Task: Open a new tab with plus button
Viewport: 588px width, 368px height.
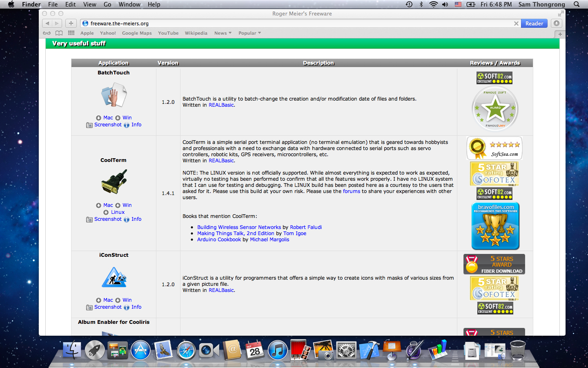Action: 560,34
